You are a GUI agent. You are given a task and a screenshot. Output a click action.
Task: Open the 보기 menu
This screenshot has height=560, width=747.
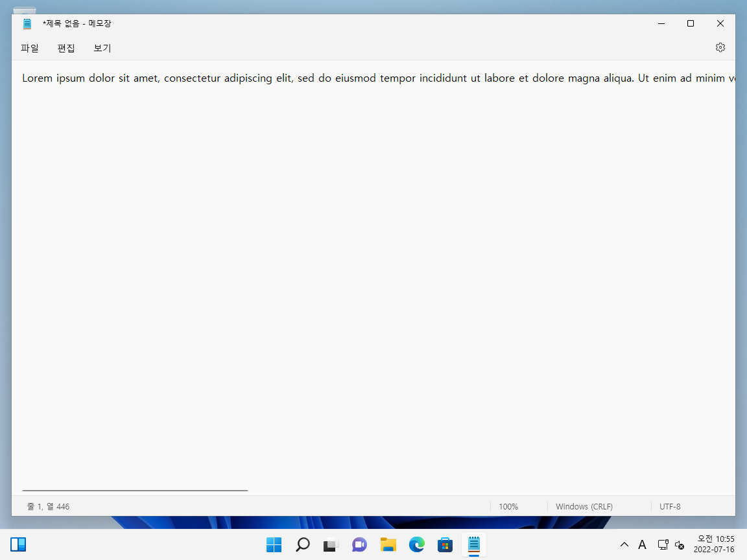pos(102,48)
